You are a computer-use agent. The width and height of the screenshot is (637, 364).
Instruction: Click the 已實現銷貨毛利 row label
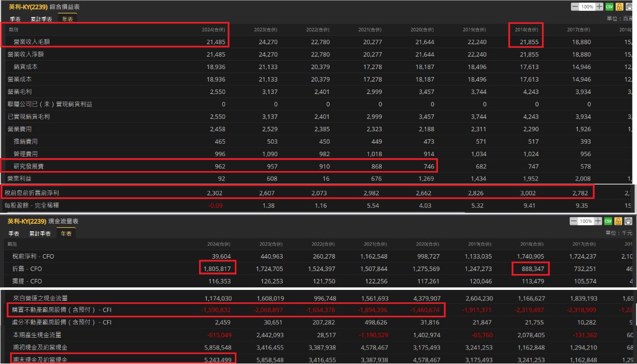point(29,117)
